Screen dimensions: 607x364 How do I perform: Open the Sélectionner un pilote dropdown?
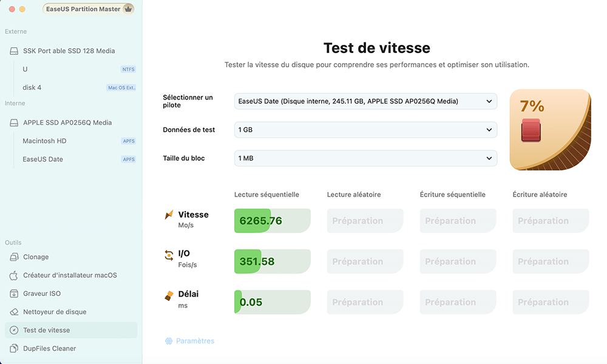[x=365, y=101]
